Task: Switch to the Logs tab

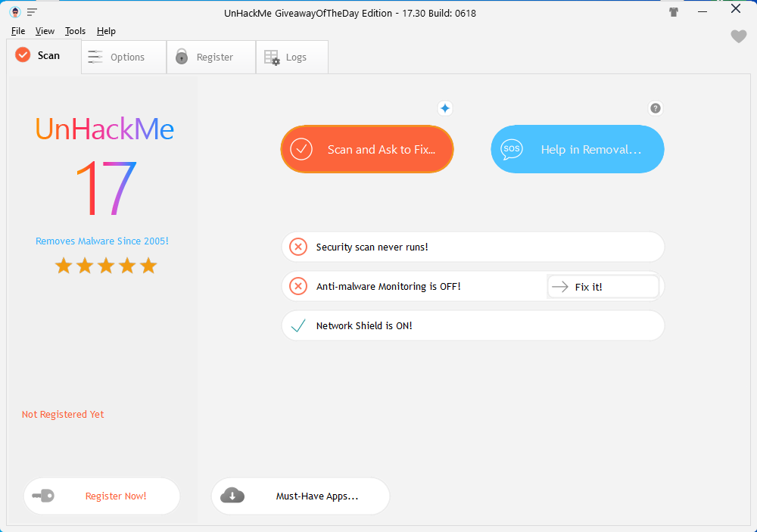Action: point(292,57)
